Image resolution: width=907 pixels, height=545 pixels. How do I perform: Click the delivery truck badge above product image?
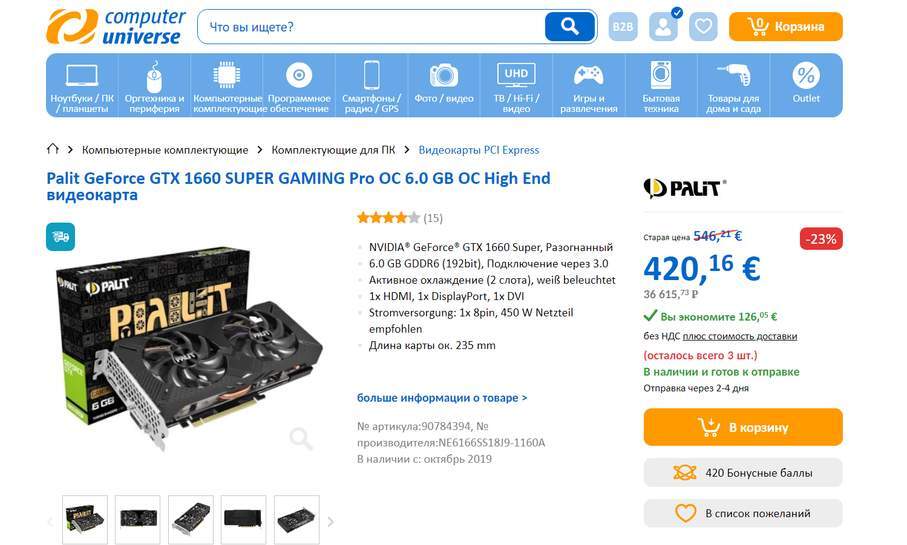click(61, 237)
